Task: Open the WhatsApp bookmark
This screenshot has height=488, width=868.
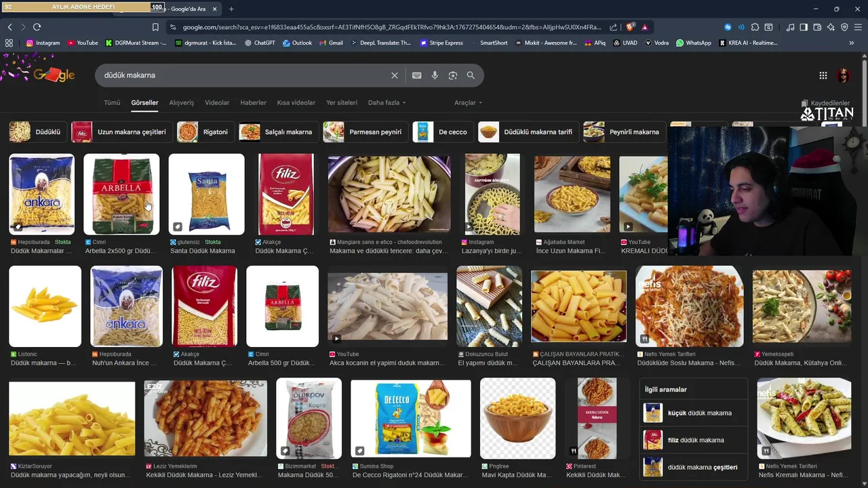Action: coord(693,43)
